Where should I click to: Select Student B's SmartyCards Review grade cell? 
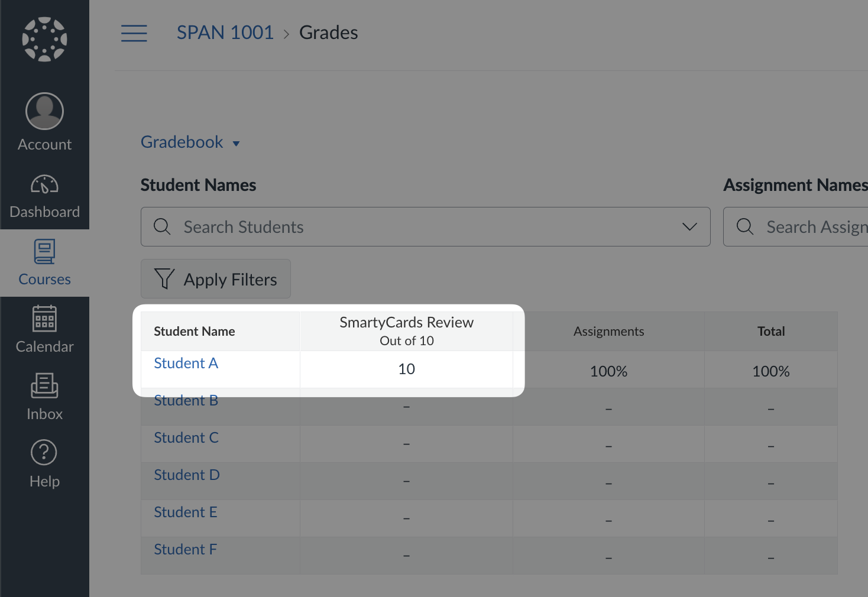[406, 407]
